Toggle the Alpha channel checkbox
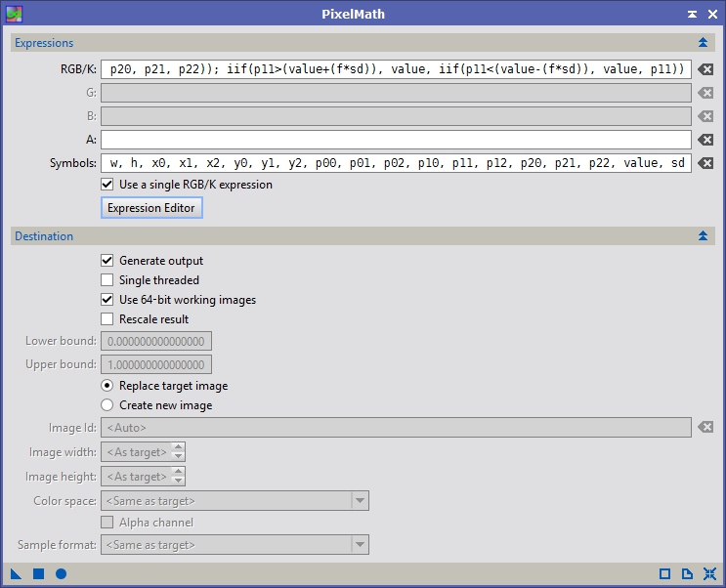 pyautogui.click(x=107, y=523)
